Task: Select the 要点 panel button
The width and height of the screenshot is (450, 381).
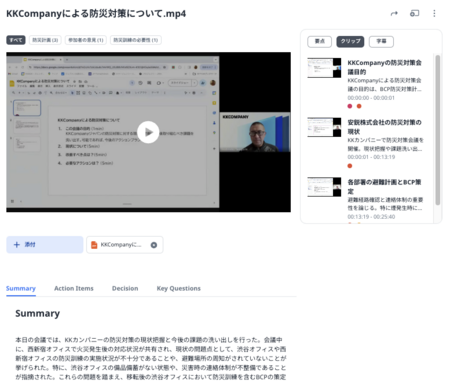Action: (x=319, y=41)
